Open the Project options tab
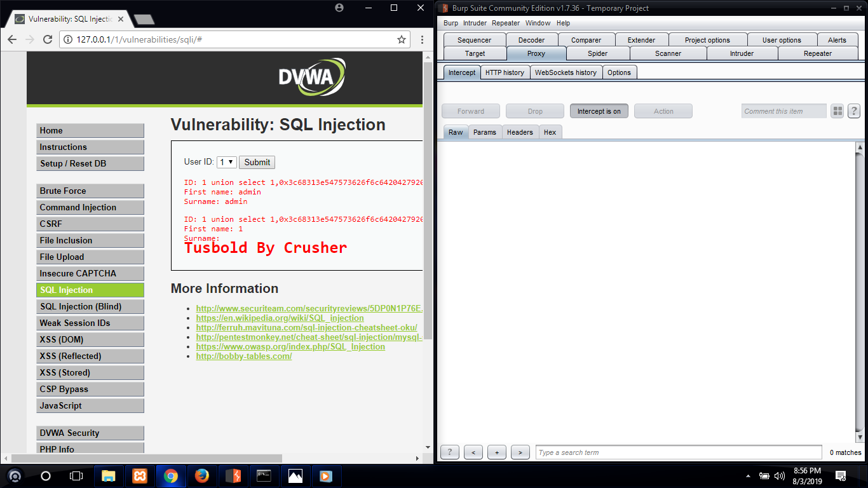This screenshot has width=868, height=488. [x=707, y=40]
